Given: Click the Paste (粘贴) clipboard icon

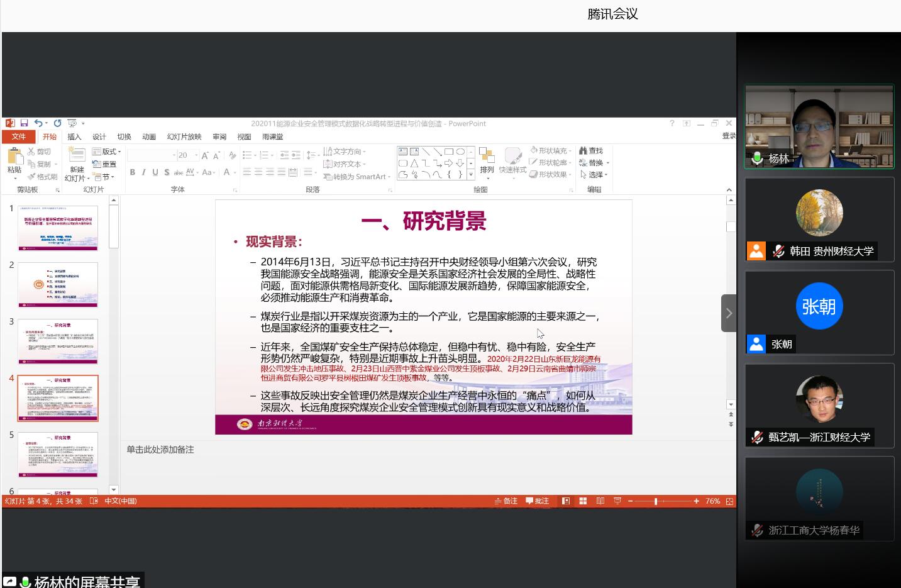Looking at the screenshot, I should 14,160.
